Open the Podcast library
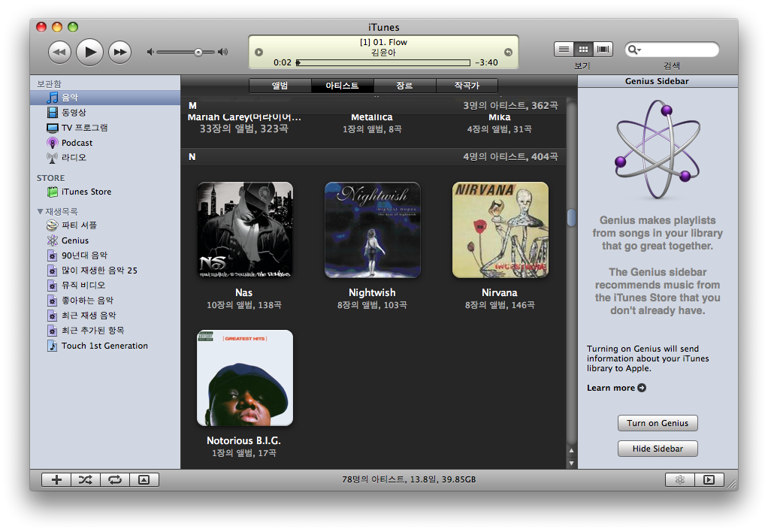The height and width of the screenshot is (532, 768). point(105,143)
